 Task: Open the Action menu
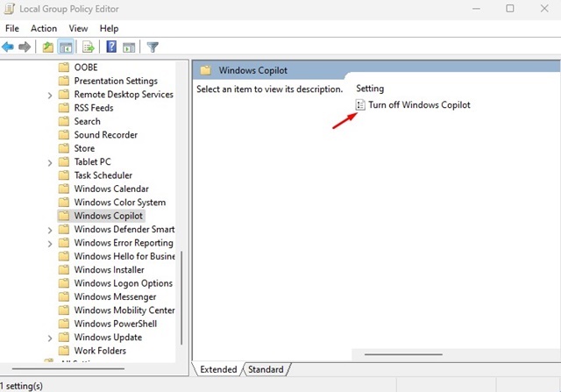pyautogui.click(x=44, y=28)
